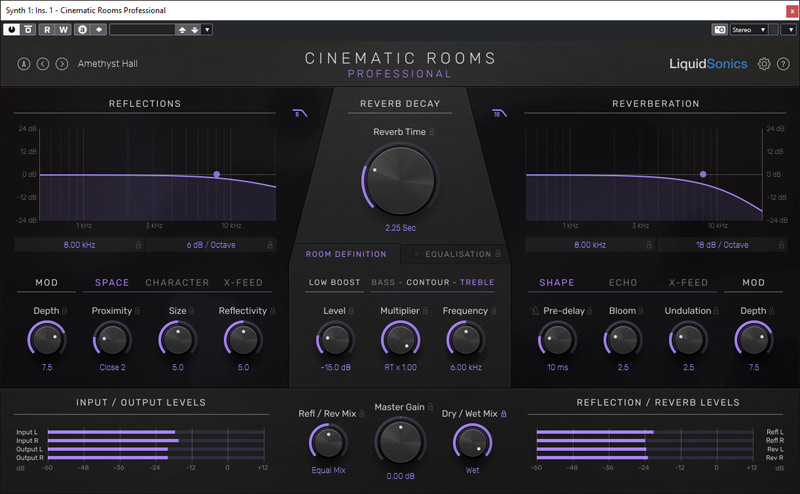This screenshot has height=494, width=800.
Task: Select the Character tab in Reflections
Action: [177, 283]
